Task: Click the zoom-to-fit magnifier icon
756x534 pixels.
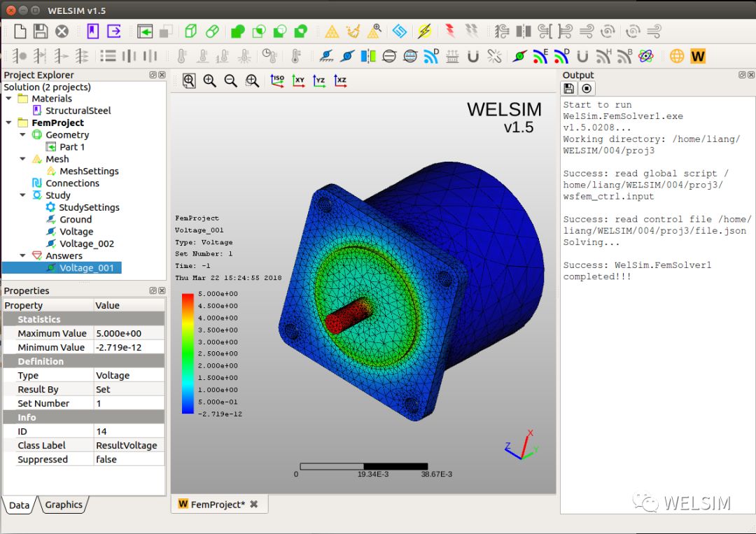Action: pos(189,81)
